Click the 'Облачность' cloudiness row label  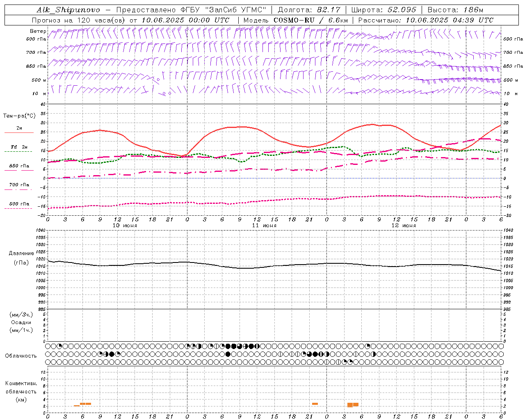[21, 356]
